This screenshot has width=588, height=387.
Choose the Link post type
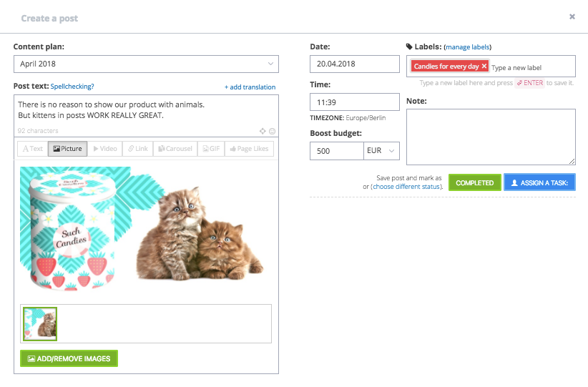[137, 149]
